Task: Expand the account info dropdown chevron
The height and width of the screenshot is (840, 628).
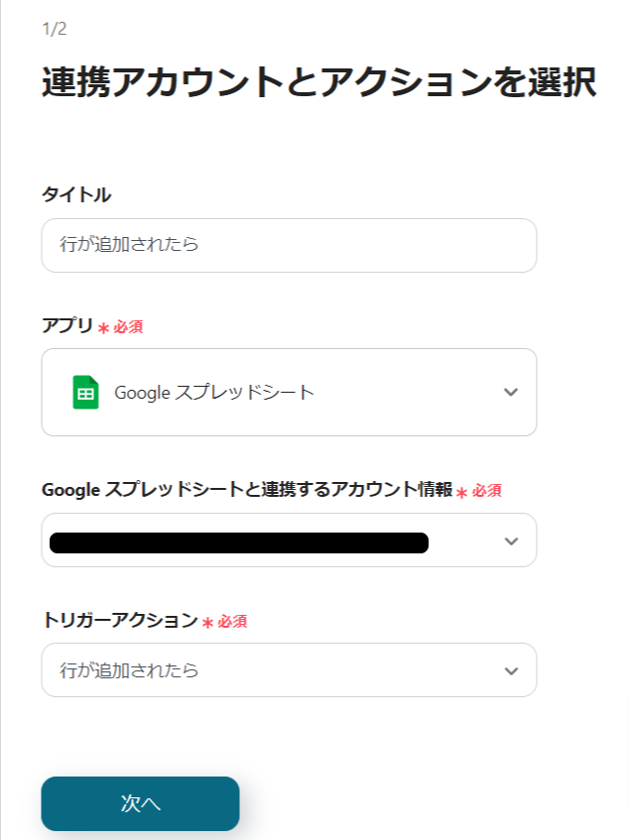Action: pos(511,540)
